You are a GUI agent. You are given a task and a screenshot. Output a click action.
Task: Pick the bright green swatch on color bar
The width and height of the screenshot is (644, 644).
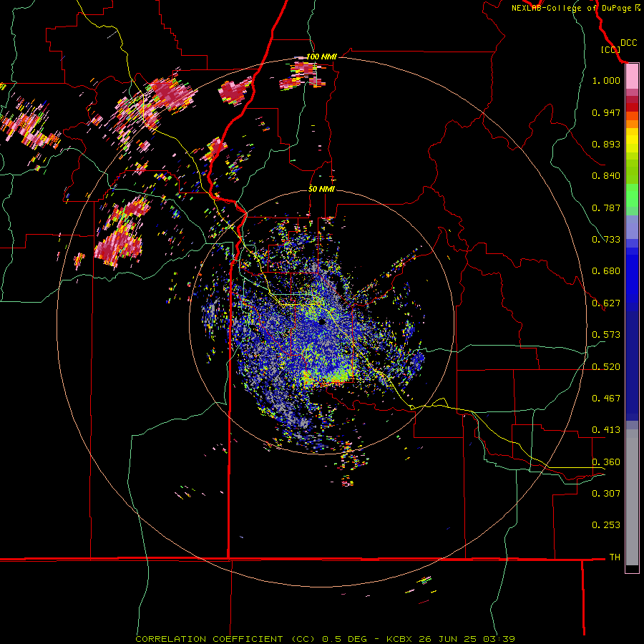tap(632, 195)
